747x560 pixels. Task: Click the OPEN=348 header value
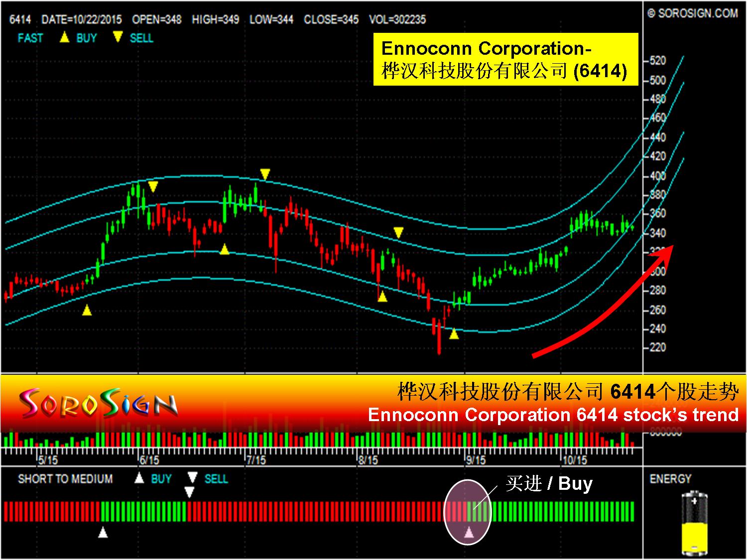(x=156, y=19)
